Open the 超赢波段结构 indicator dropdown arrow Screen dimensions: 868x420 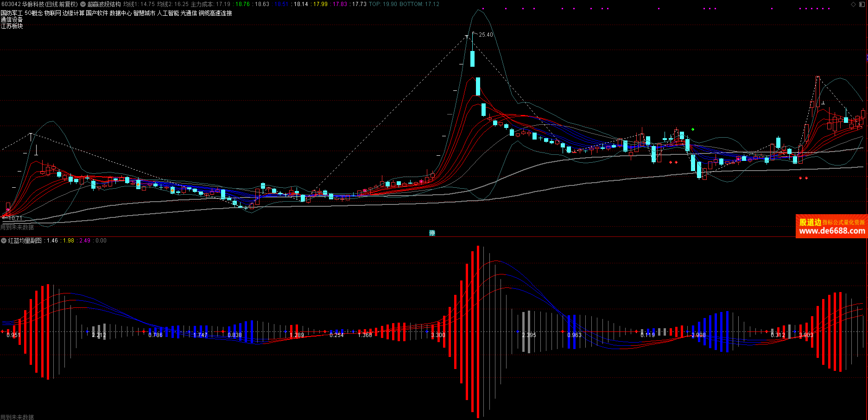(83, 4)
